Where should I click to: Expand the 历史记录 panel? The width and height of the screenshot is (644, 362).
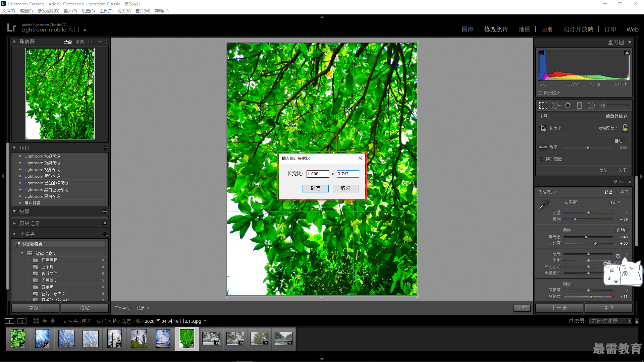(14, 223)
